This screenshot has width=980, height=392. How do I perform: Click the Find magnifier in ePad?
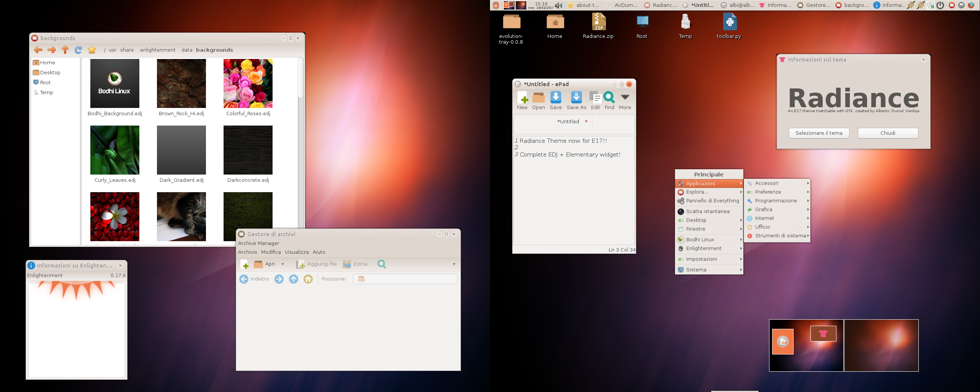click(x=609, y=97)
